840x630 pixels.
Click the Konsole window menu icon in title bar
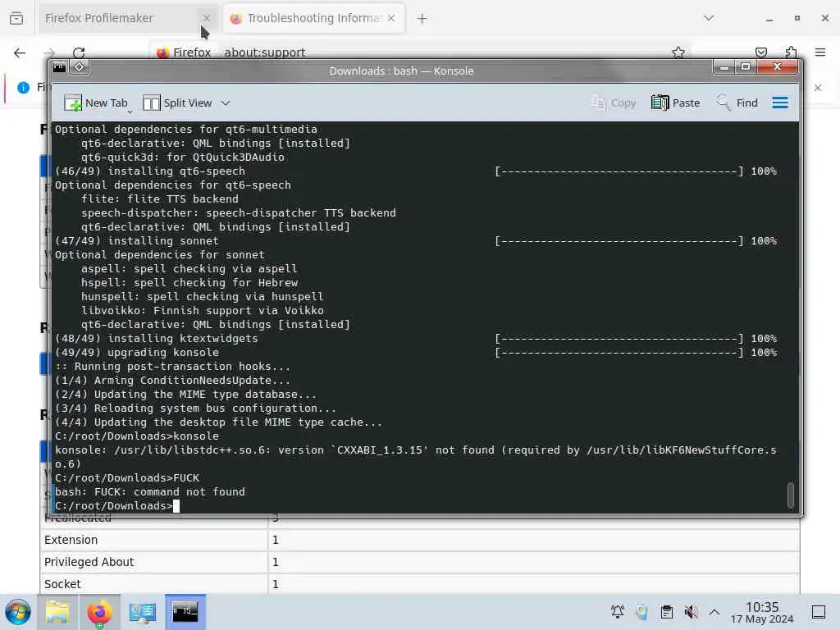(x=59, y=67)
